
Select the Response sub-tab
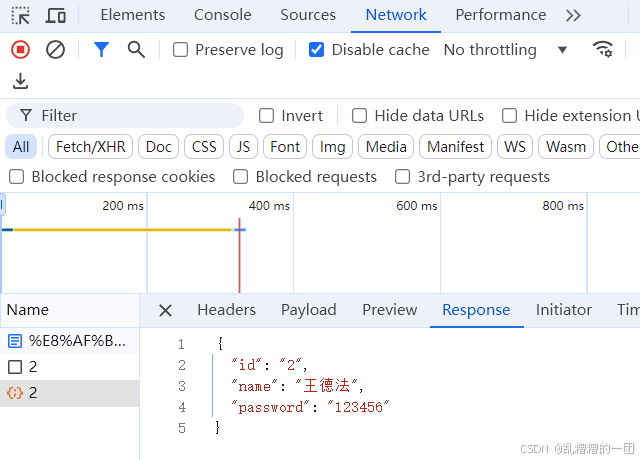(476, 310)
